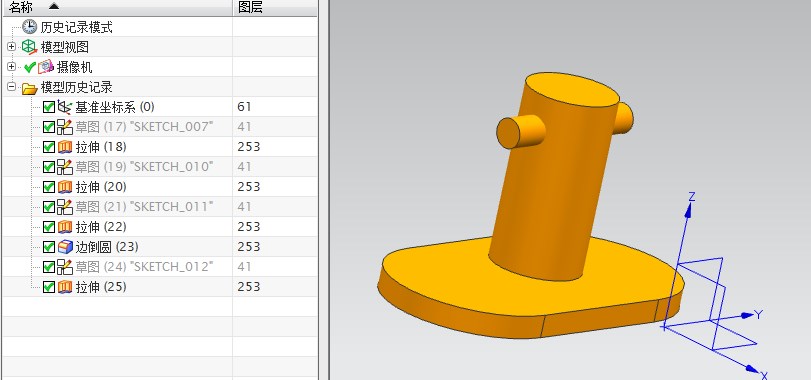811x380 pixels.
Task: Click the sketch icon of SKETCH_011
Action: pos(65,207)
